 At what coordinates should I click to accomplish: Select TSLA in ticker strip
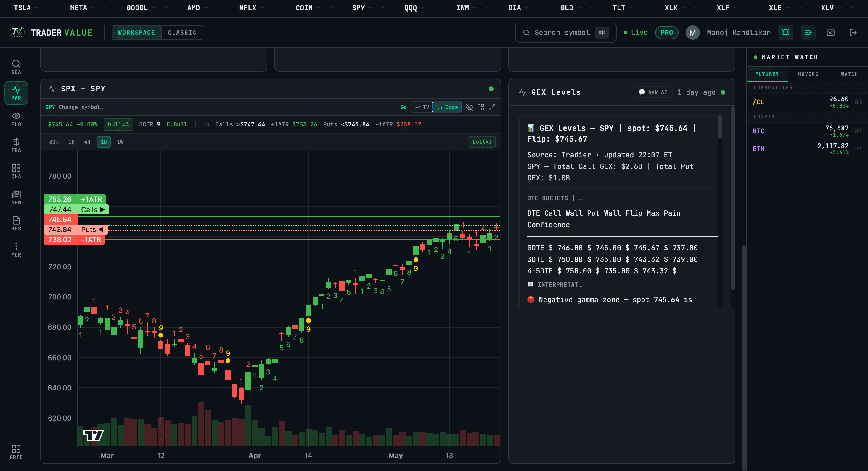[22, 8]
